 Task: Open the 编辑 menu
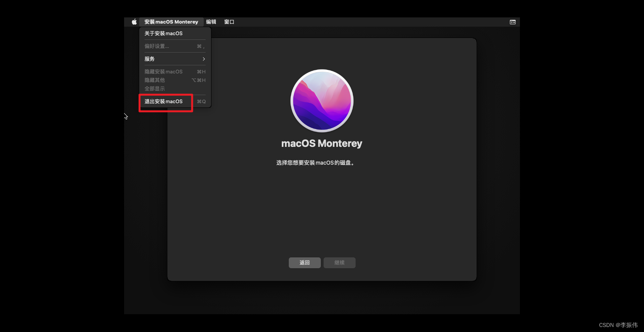(211, 22)
